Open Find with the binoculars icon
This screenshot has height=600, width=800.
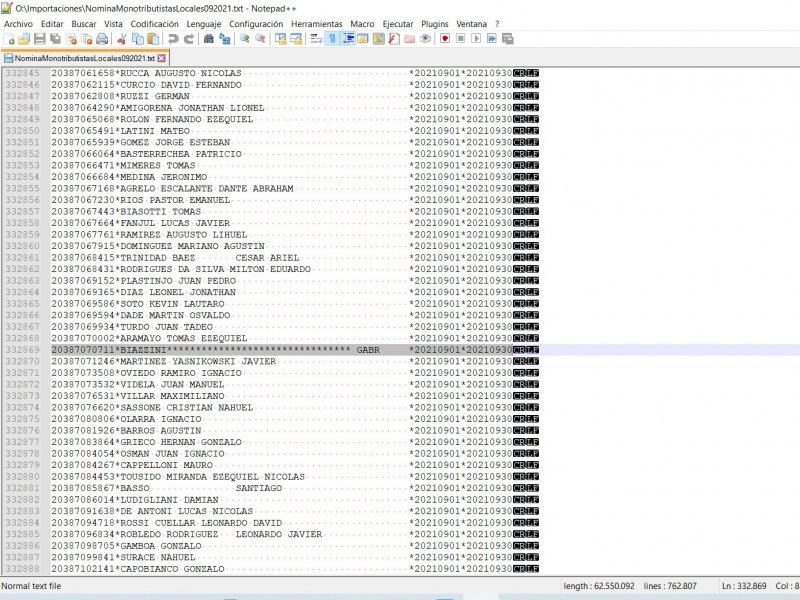[x=208, y=39]
